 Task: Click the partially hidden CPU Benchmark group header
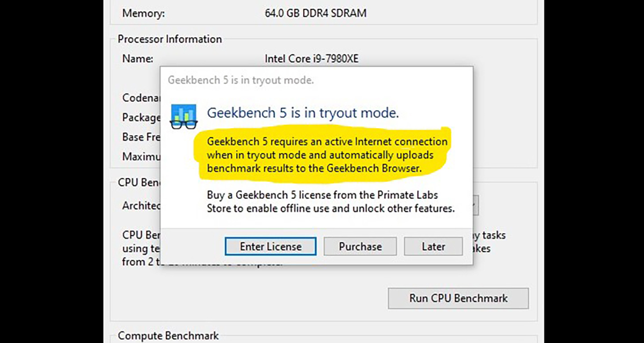coord(139,183)
